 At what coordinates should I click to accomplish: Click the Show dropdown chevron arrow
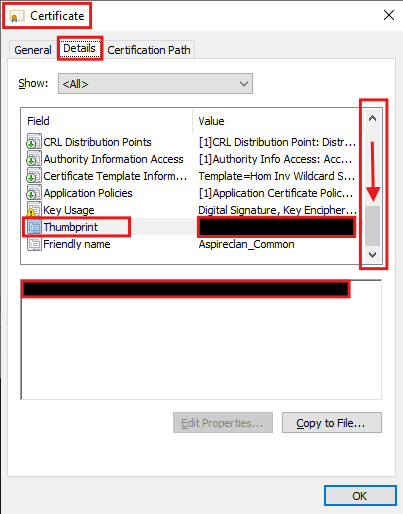pyautogui.click(x=244, y=84)
